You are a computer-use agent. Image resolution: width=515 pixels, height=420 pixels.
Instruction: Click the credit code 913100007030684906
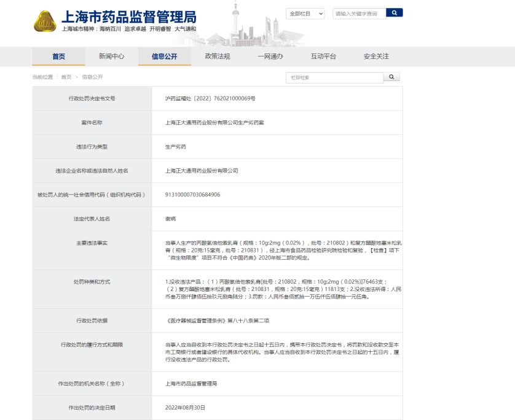pyautogui.click(x=192, y=195)
